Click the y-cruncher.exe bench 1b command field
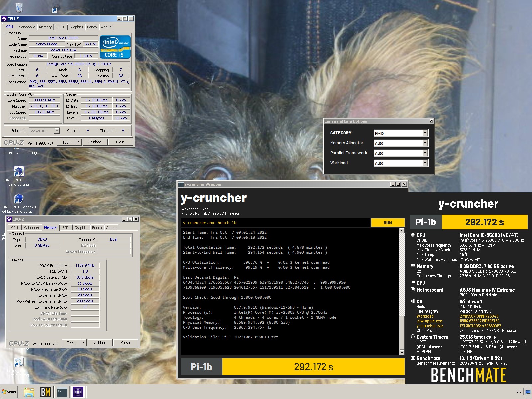The width and height of the screenshot is (532, 399). 275,223
